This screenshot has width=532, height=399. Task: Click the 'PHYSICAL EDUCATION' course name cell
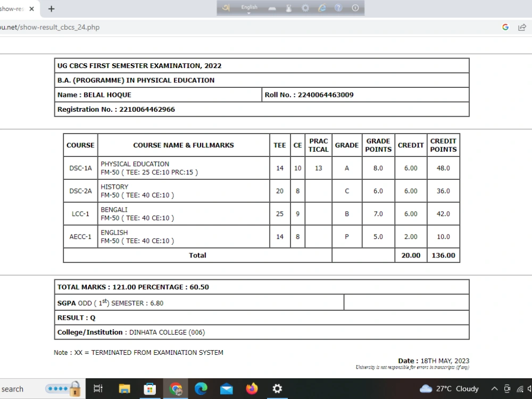point(184,168)
